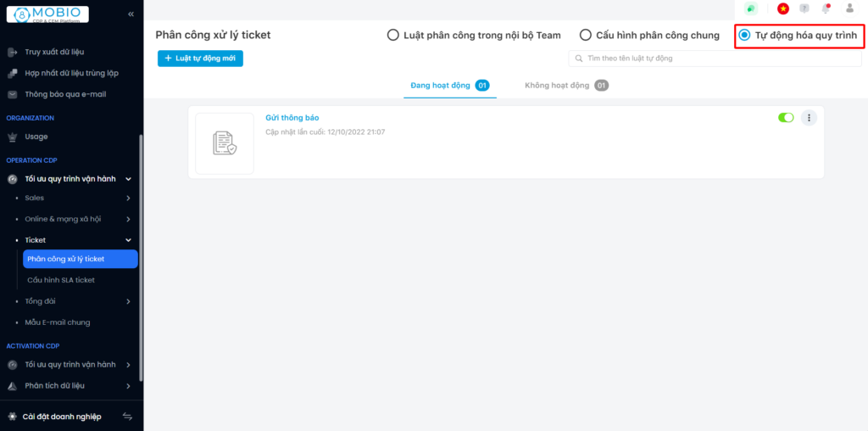Click the Luật tự động mới button
The width and height of the screenshot is (868, 431).
click(x=200, y=59)
